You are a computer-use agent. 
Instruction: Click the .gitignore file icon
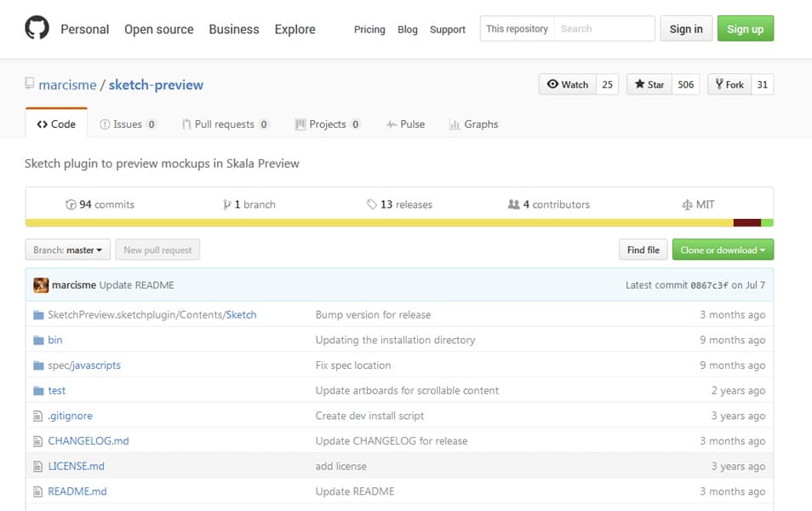click(x=37, y=416)
